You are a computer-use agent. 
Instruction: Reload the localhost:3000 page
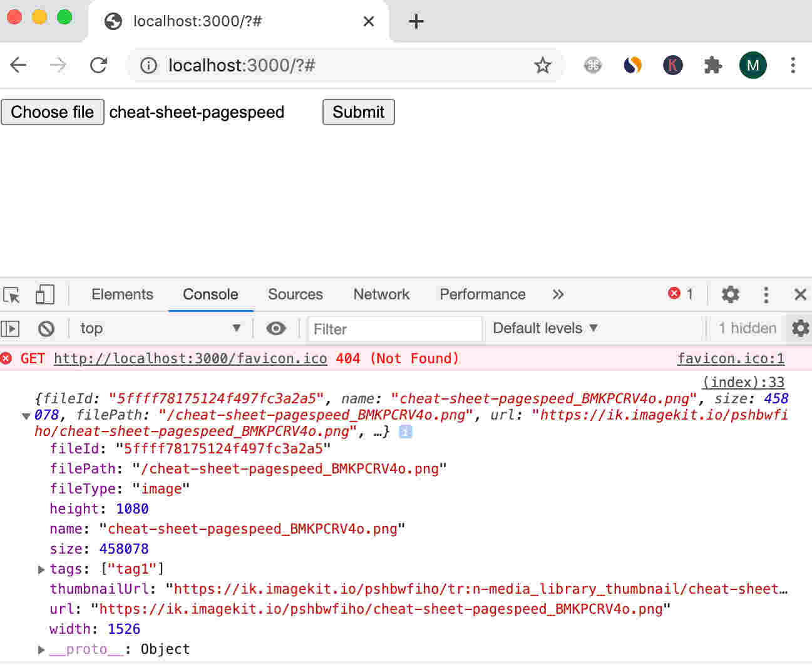coord(98,65)
